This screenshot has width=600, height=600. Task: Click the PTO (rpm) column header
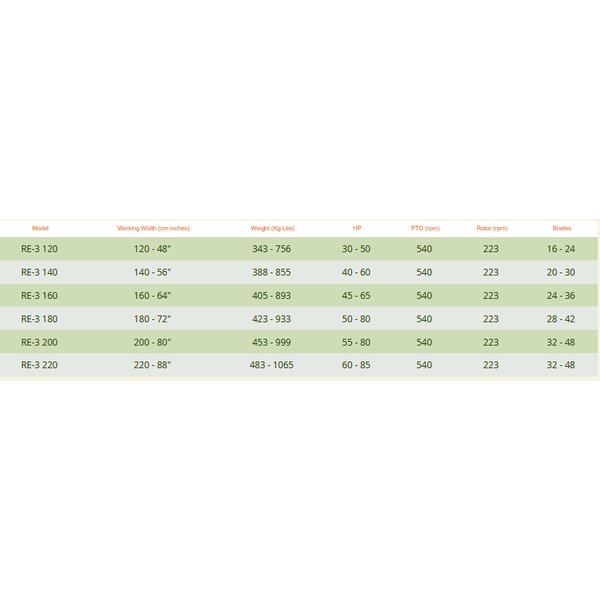(x=425, y=228)
